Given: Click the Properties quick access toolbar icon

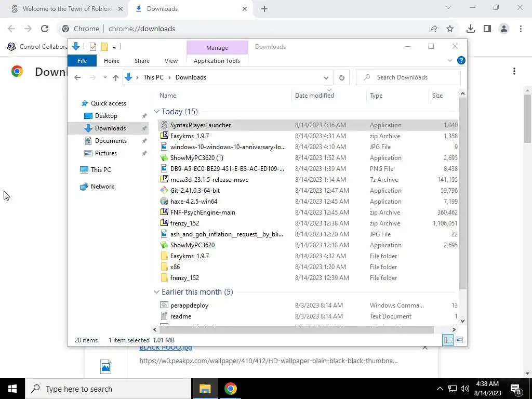Looking at the screenshot, I should 93,47.
